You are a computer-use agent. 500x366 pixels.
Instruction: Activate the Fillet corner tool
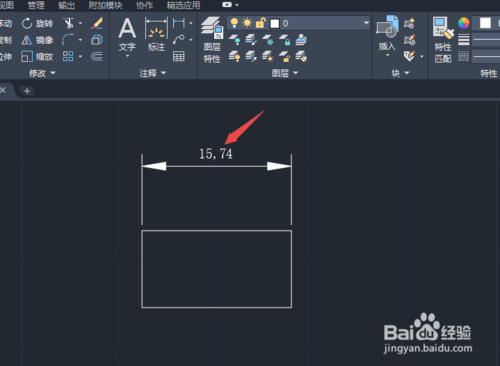coord(68,40)
